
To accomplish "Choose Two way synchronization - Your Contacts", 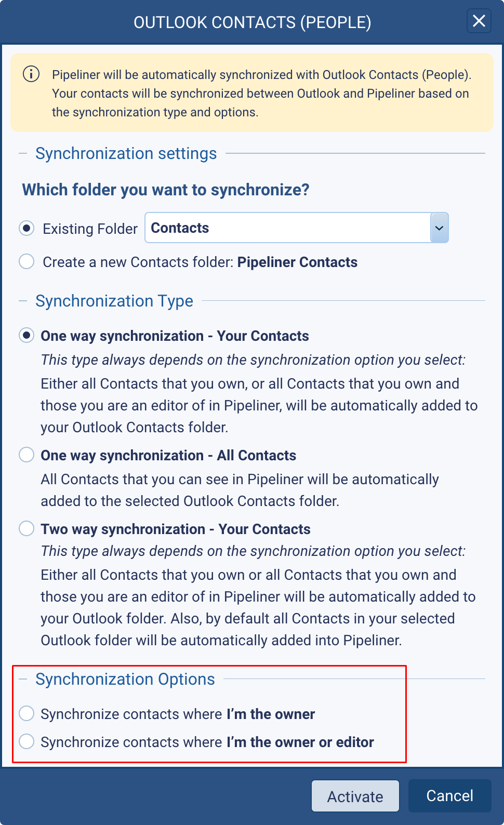I will coord(26,528).
